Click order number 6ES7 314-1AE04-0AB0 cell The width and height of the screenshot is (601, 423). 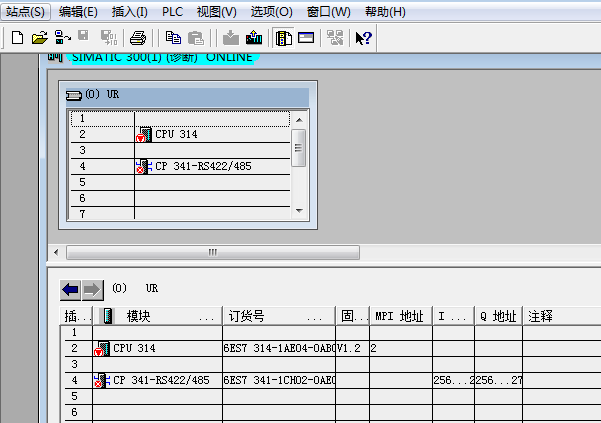coord(279,348)
